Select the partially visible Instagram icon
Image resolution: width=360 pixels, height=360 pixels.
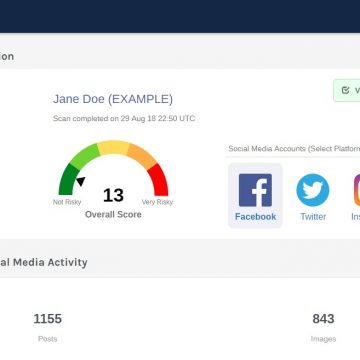[x=357, y=190]
